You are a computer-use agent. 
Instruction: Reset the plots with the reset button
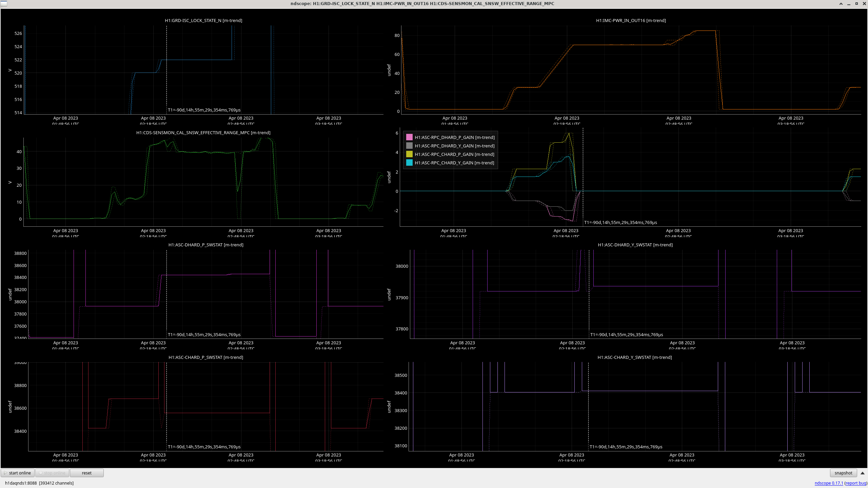tap(87, 473)
